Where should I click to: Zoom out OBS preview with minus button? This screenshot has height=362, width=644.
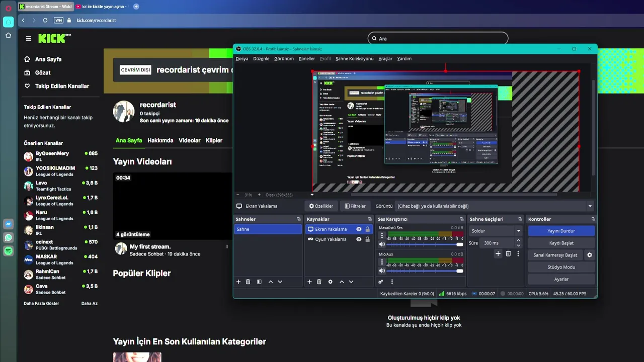click(238, 195)
